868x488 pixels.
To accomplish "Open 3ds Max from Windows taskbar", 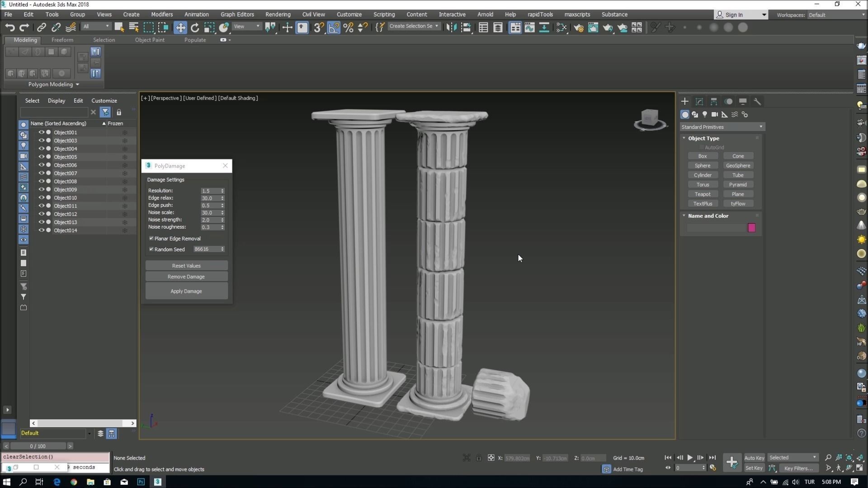I will click(158, 482).
